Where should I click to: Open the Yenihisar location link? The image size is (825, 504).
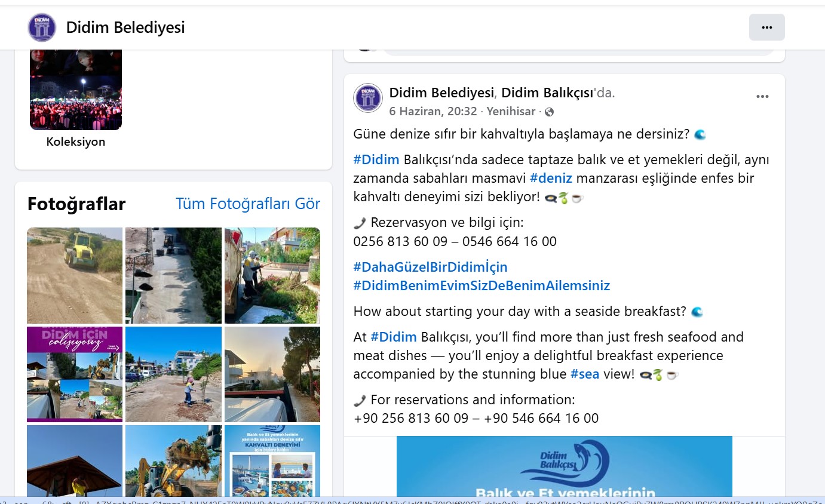point(511,112)
